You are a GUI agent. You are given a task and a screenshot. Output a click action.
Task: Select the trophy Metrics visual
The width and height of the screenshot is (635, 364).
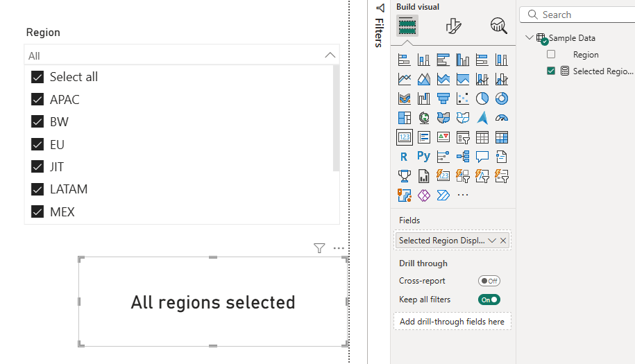[404, 176]
